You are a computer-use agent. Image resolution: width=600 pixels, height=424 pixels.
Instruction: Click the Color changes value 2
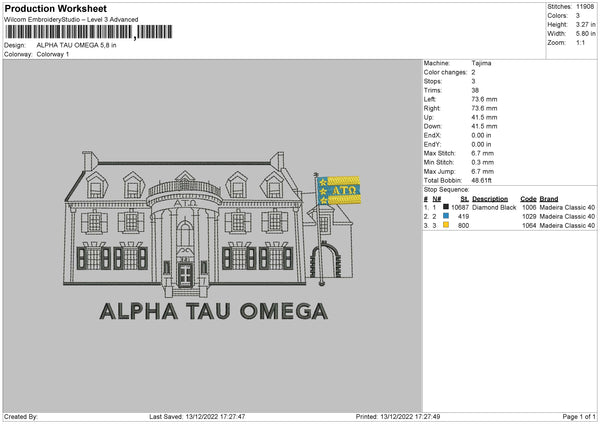tap(473, 72)
